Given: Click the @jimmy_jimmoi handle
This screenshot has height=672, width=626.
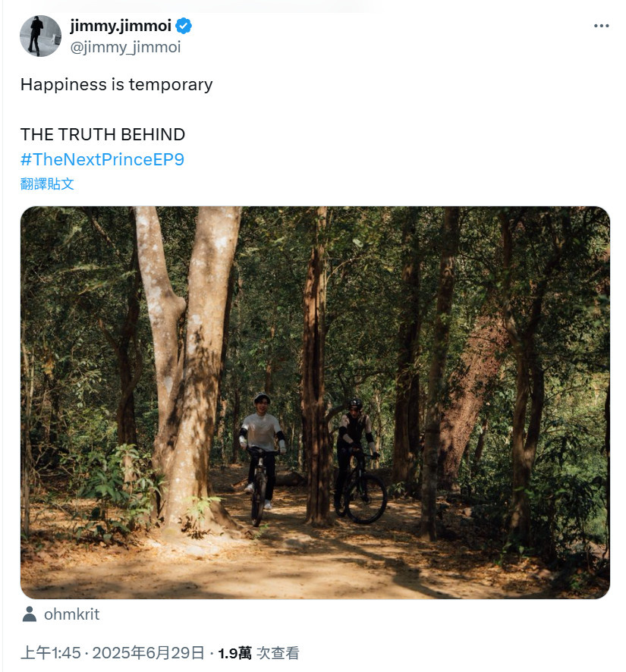Looking at the screenshot, I should [x=126, y=47].
